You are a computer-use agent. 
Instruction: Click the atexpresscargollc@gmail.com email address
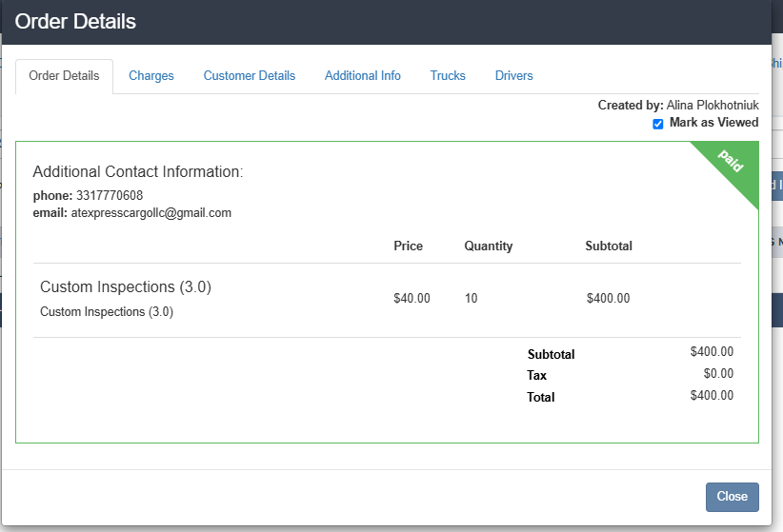151,213
